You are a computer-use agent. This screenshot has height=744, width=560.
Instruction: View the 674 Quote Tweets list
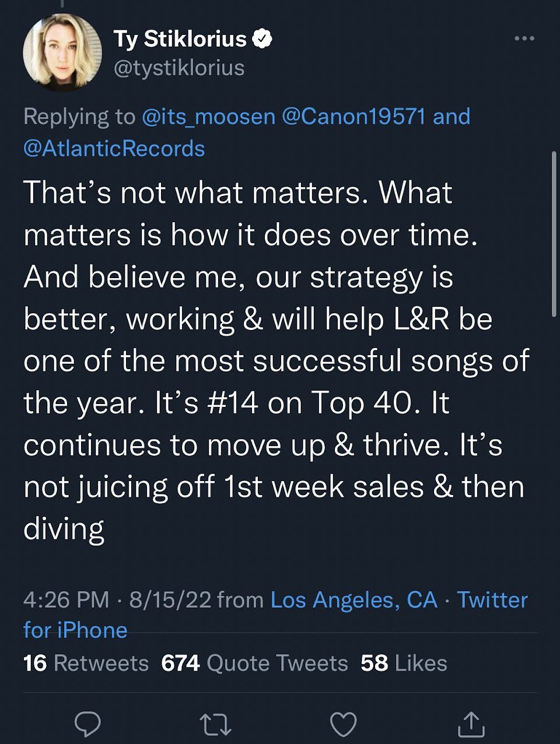tap(254, 663)
